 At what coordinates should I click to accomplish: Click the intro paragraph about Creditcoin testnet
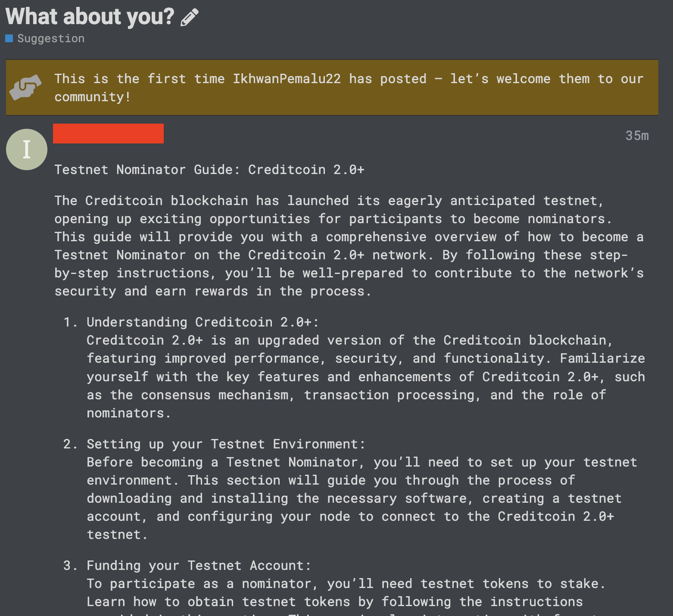[x=349, y=246]
